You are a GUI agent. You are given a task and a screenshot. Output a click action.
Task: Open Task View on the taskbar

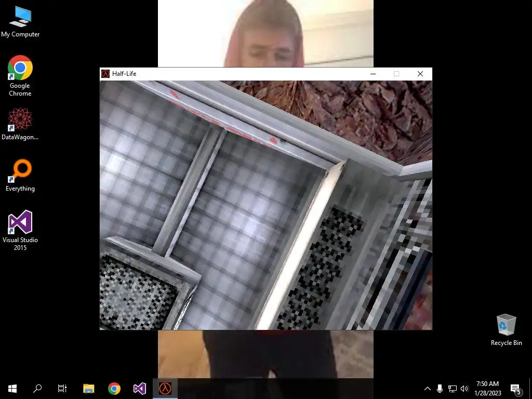pyautogui.click(x=62, y=389)
